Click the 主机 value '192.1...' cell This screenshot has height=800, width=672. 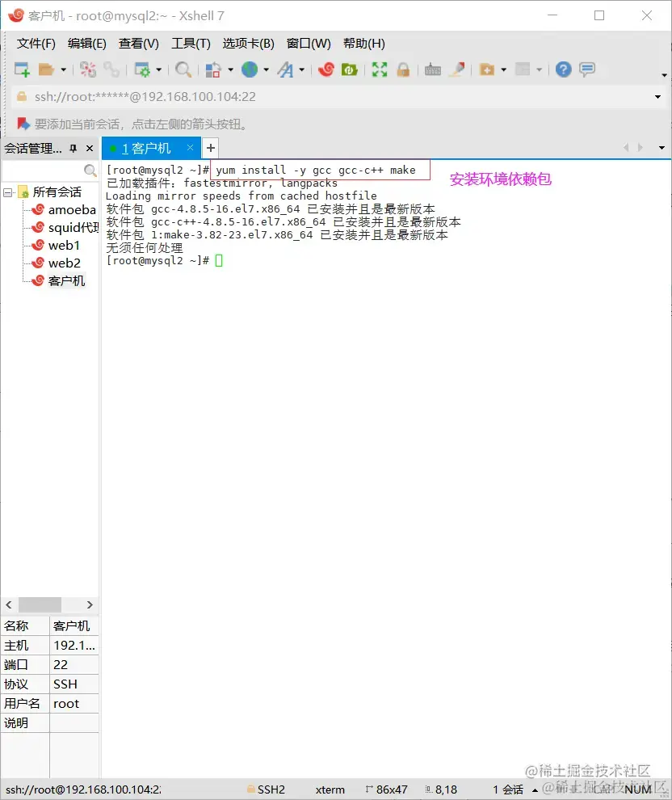[x=74, y=646]
